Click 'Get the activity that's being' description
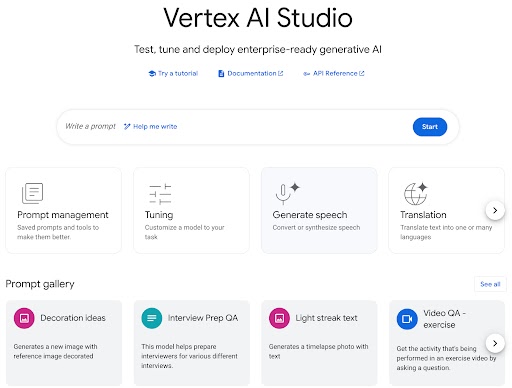 [x=446, y=358]
